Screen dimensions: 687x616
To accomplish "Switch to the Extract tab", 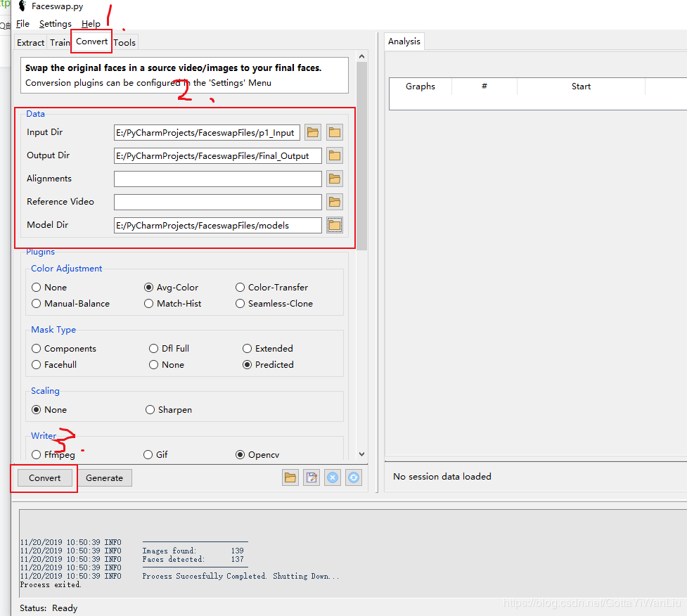I will 31,42.
